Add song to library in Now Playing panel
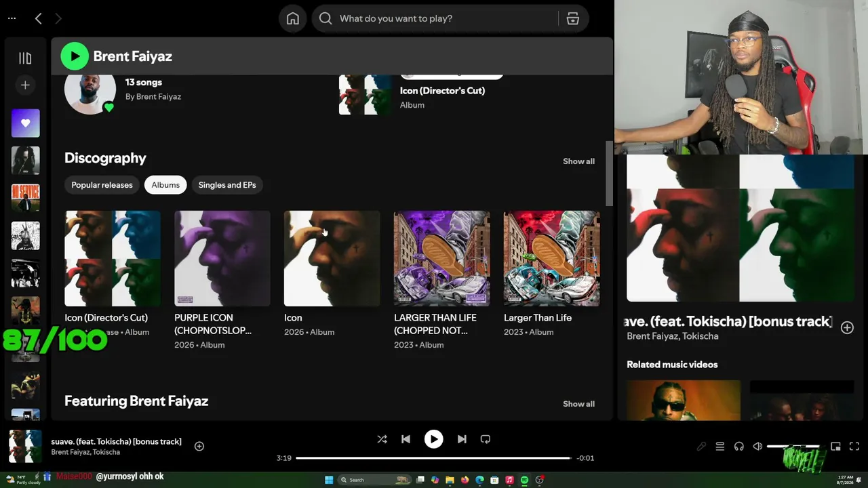The height and width of the screenshot is (488, 868). click(847, 327)
